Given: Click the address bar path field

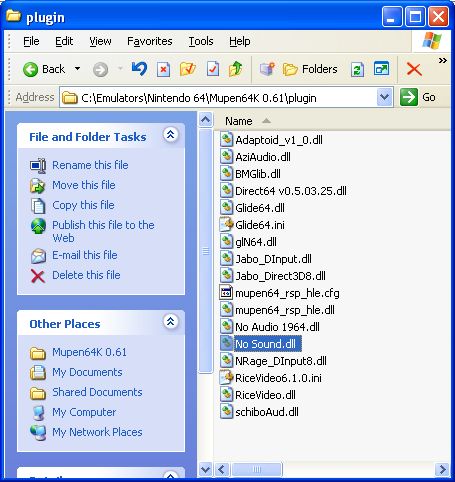Looking at the screenshot, I should [218, 98].
